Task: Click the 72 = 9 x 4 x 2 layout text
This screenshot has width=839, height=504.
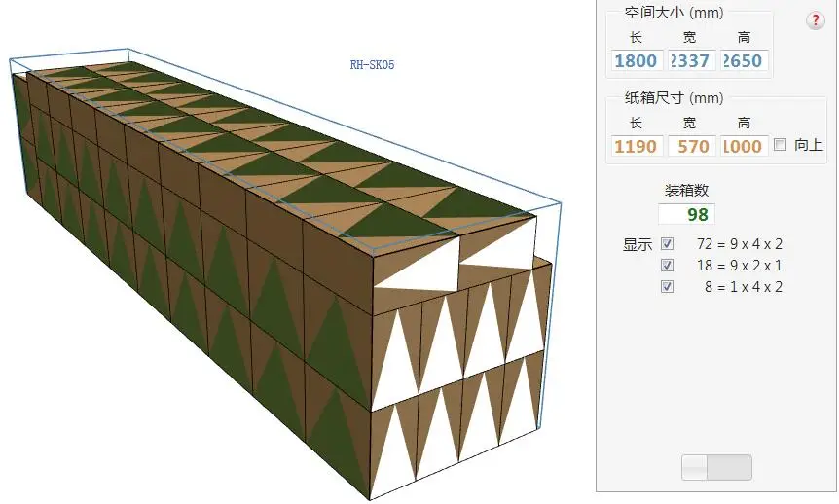Action: click(x=740, y=244)
